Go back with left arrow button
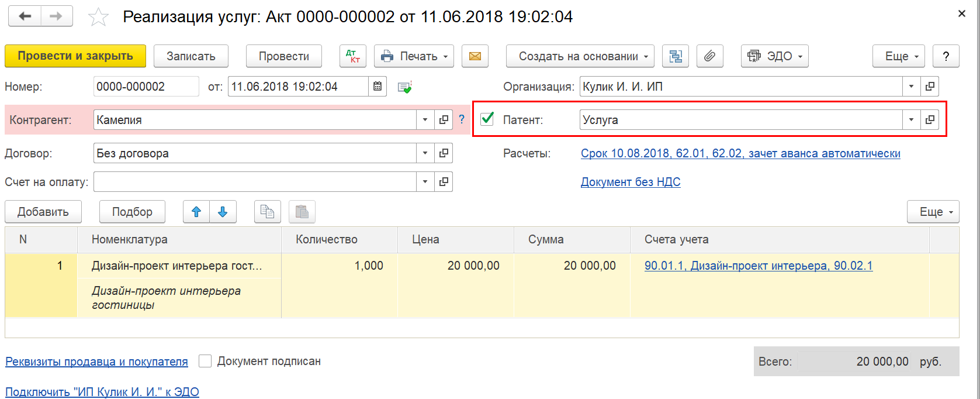The width and height of the screenshot is (980, 399). click(25, 16)
